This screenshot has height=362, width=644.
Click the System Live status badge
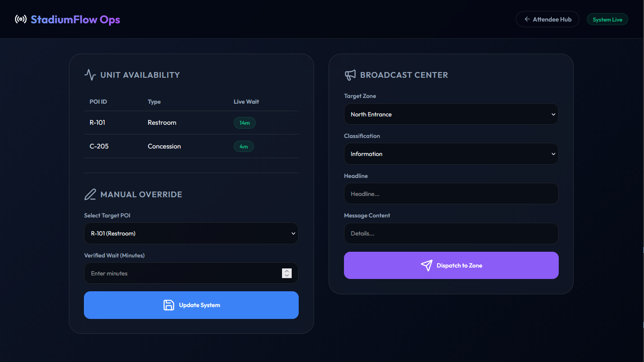click(x=607, y=20)
